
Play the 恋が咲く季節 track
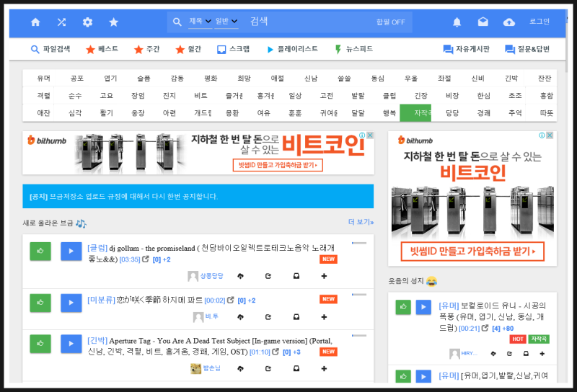pos(71,303)
